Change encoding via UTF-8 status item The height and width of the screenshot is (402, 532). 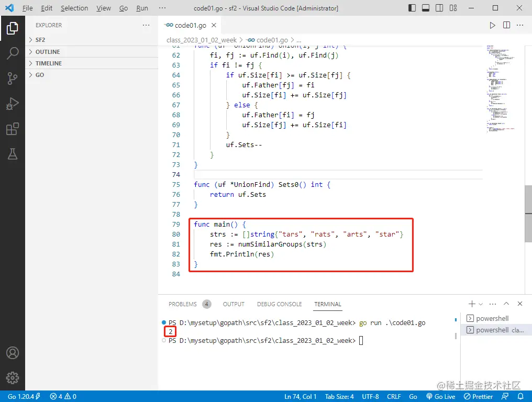(370, 396)
